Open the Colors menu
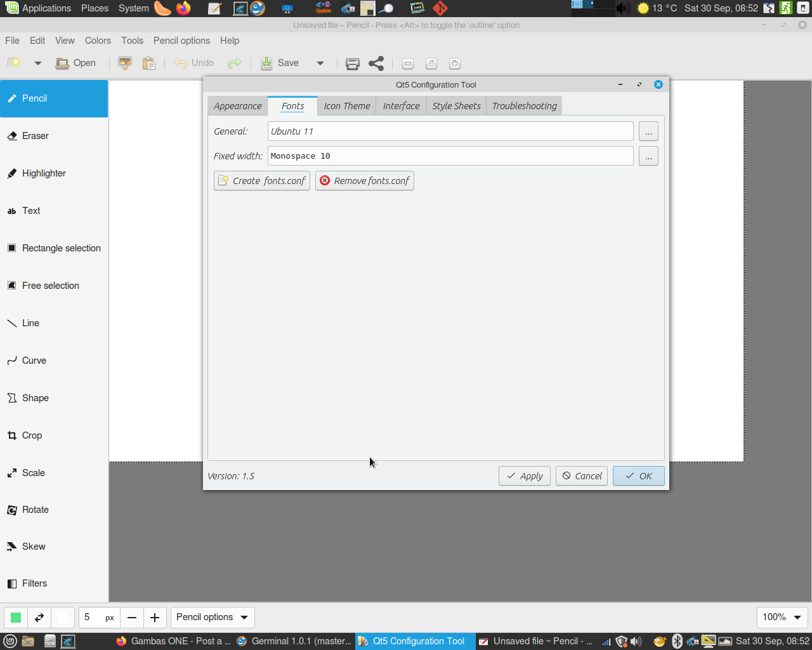 [98, 41]
